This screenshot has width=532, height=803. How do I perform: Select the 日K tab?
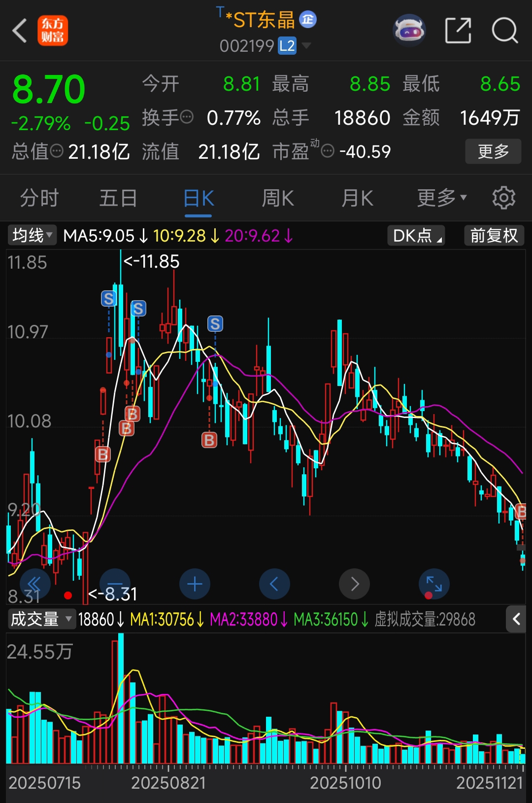199,198
